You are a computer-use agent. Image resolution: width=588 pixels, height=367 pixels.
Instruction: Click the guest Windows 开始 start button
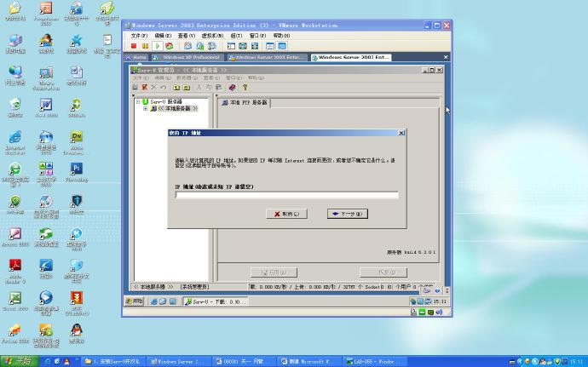click(x=135, y=301)
